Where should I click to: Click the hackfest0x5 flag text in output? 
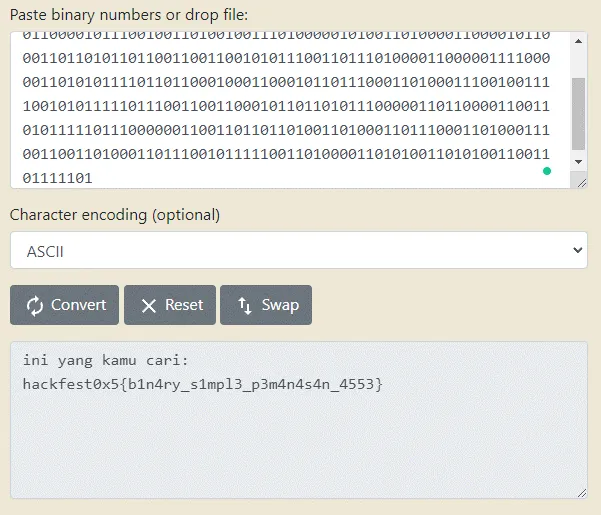[x=202, y=384]
